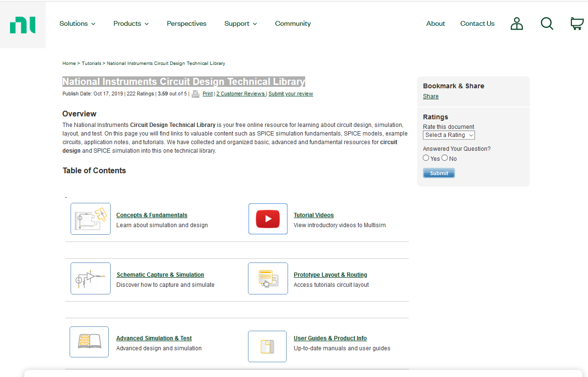Open Contact Us in header
This screenshot has height=377, width=588.
click(x=477, y=23)
